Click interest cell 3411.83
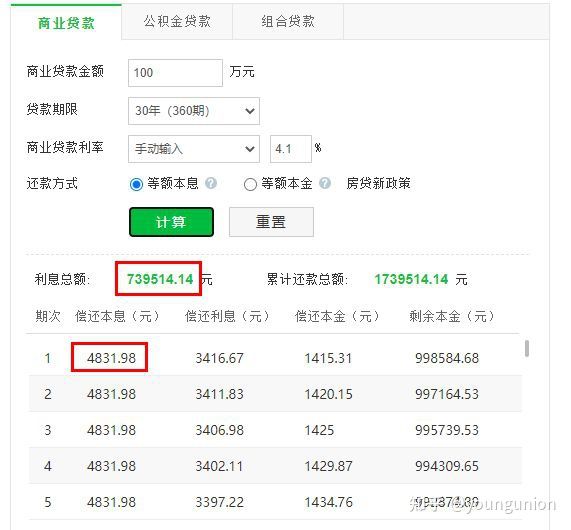This screenshot has height=530, width=571. (x=219, y=394)
